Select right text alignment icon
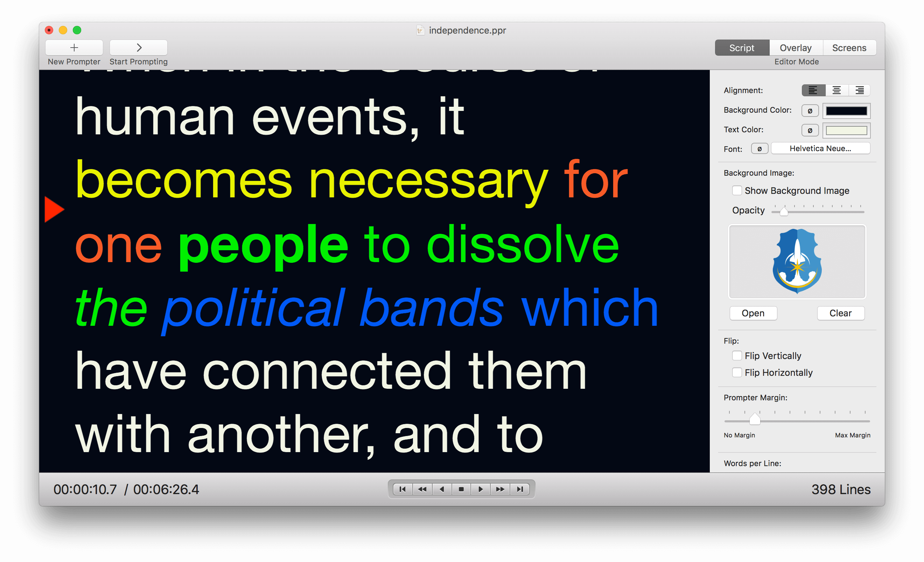 (858, 89)
